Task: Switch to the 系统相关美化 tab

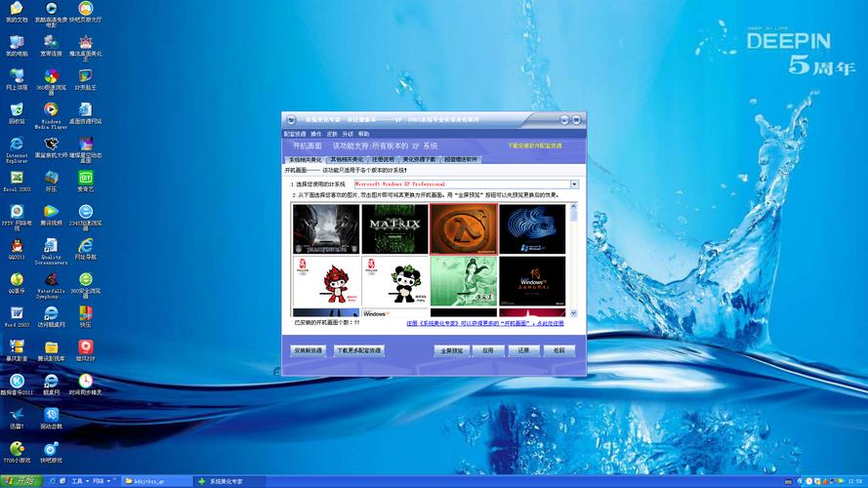Action: coord(305,159)
